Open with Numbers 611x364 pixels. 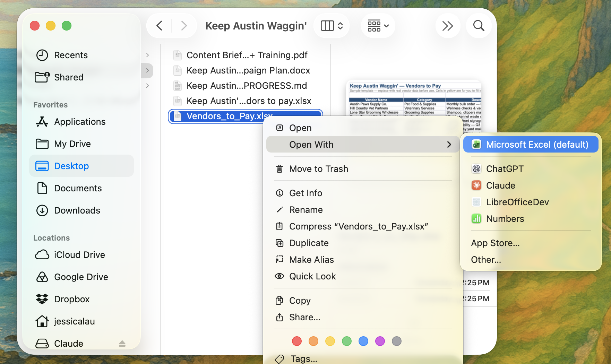(531, 219)
